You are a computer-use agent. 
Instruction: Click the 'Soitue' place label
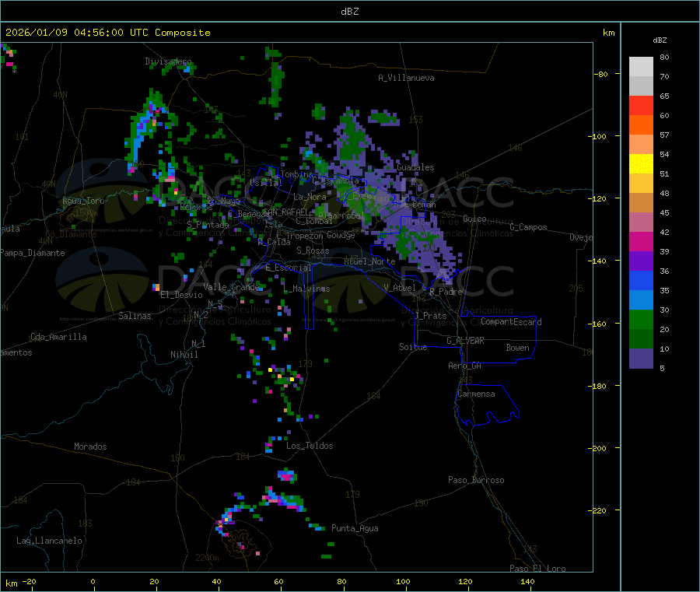413,347
